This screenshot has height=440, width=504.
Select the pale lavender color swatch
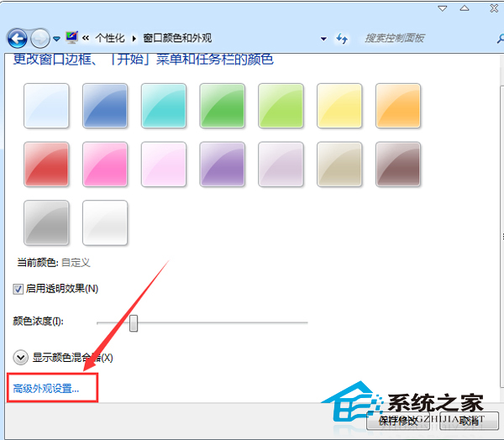coord(281,165)
